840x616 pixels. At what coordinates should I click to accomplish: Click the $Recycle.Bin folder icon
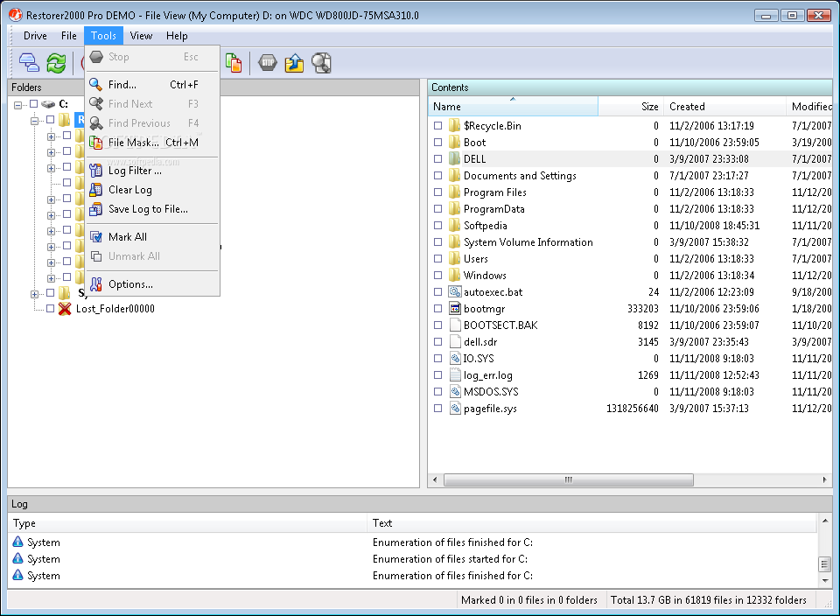pyautogui.click(x=455, y=125)
